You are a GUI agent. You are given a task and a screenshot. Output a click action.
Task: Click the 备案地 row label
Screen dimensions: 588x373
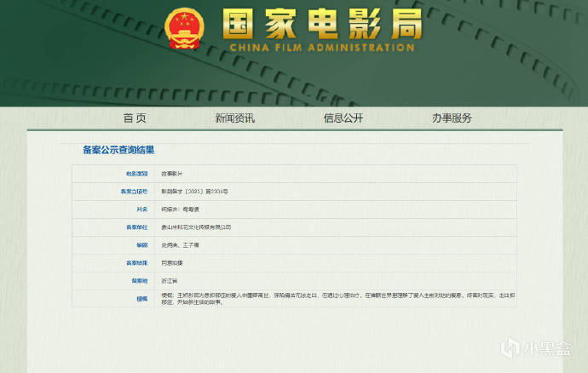click(x=139, y=281)
